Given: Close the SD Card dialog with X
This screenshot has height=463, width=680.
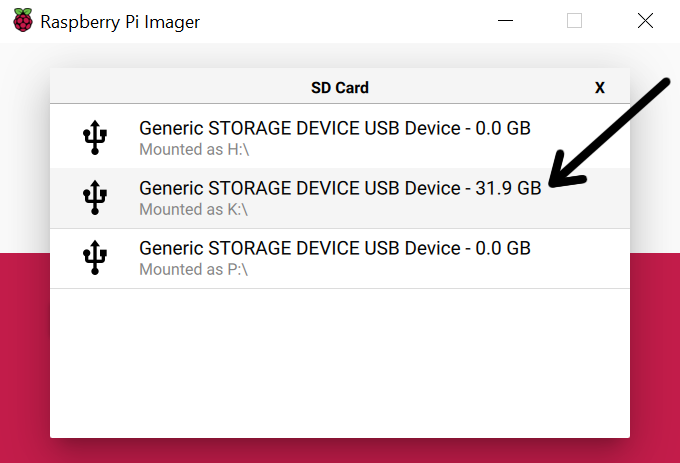Looking at the screenshot, I should [x=600, y=88].
